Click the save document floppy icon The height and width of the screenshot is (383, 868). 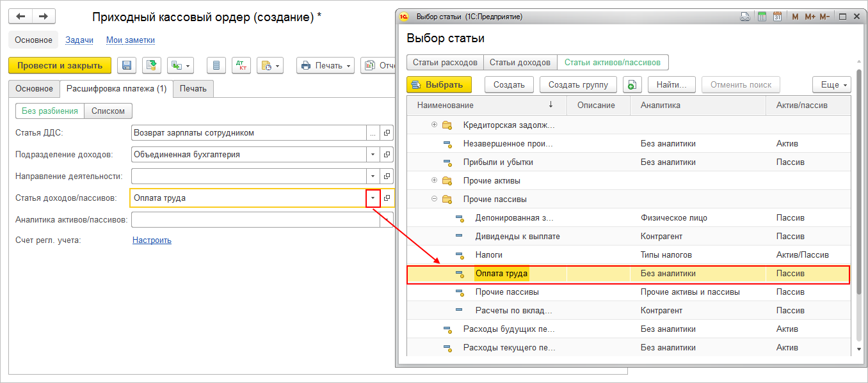click(x=126, y=65)
